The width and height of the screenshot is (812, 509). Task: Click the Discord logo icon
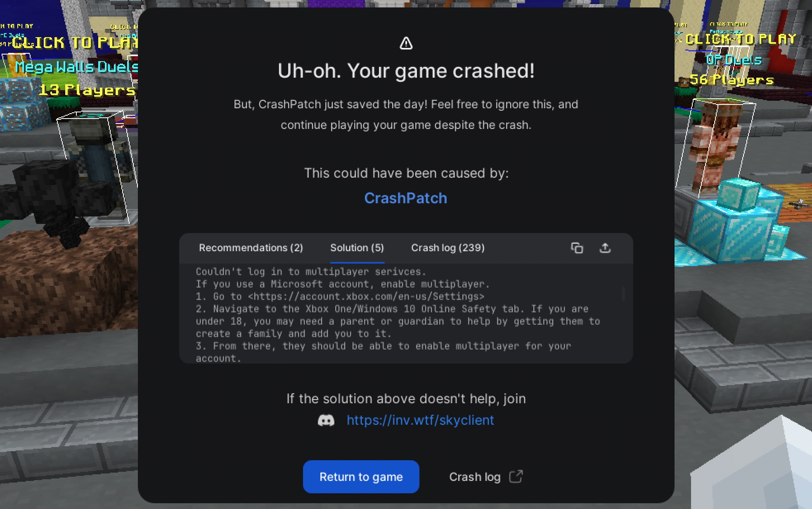[x=326, y=421]
